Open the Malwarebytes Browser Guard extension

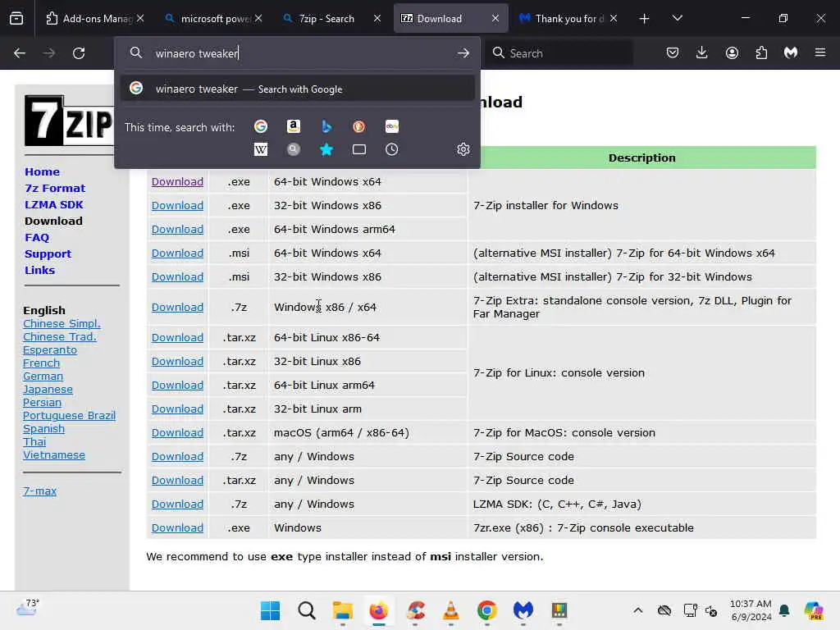[x=791, y=52]
